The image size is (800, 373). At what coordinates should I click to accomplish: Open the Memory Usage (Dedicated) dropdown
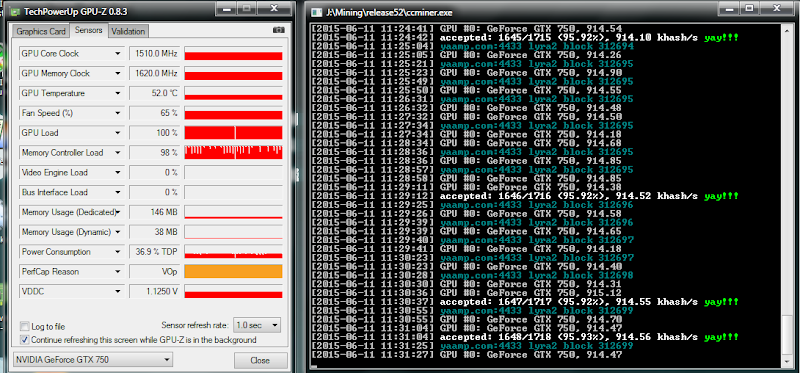click(118, 212)
